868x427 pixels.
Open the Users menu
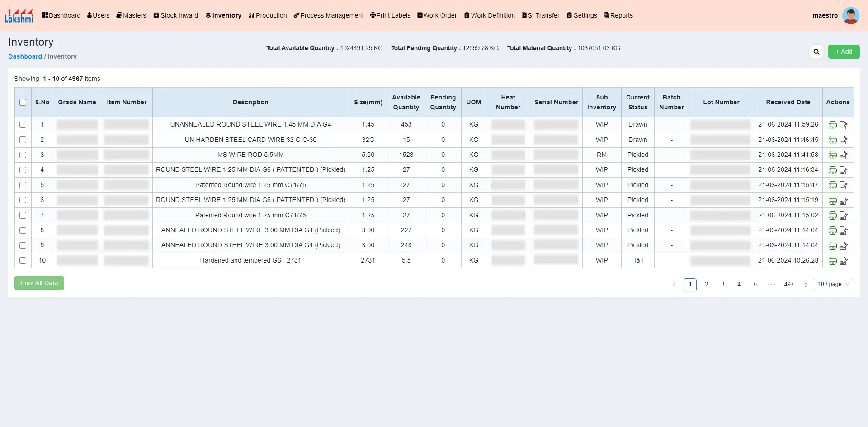(98, 15)
